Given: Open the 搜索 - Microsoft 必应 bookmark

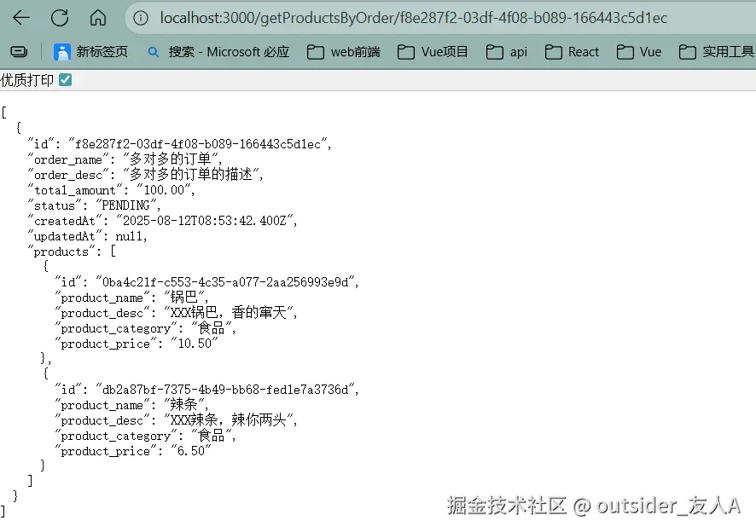Looking at the screenshot, I should coord(227,52).
